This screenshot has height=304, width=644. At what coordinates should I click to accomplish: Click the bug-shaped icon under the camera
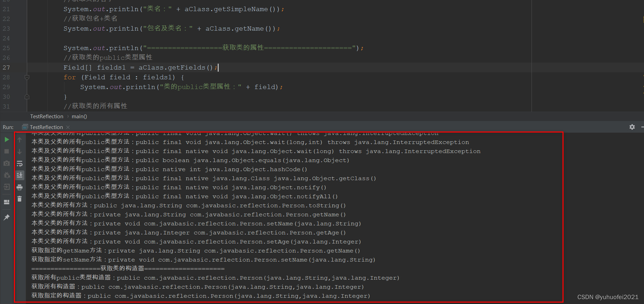click(7, 175)
